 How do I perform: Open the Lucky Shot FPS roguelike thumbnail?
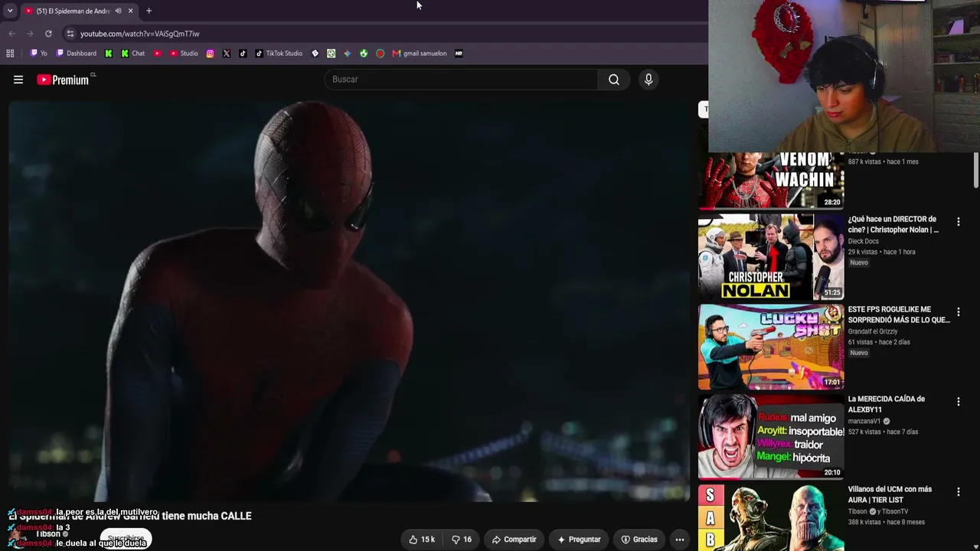point(771,347)
